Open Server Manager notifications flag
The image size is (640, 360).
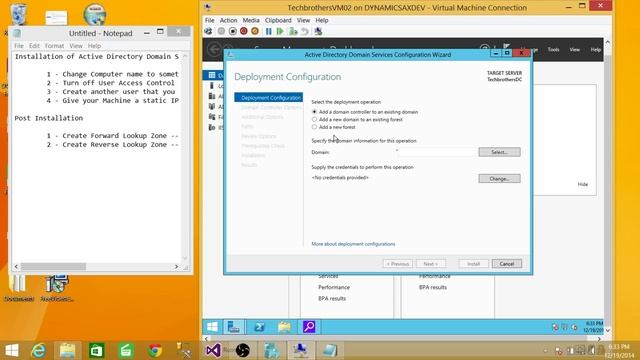click(x=506, y=47)
